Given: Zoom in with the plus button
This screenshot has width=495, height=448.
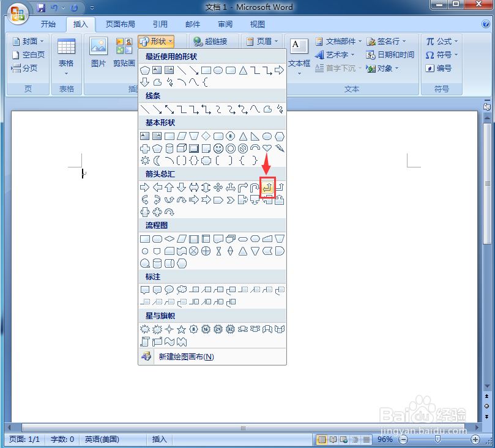Looking at the screenshot, I should 475,439.
